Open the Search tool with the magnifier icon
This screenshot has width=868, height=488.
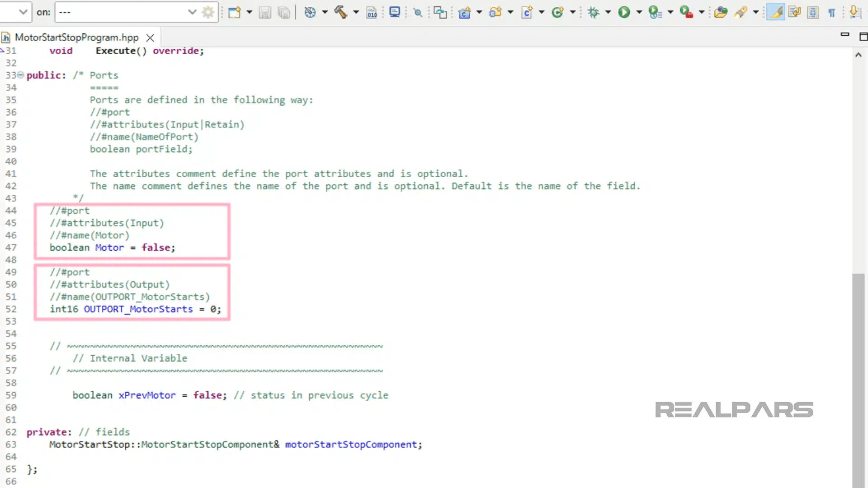(x=417, y=12)
